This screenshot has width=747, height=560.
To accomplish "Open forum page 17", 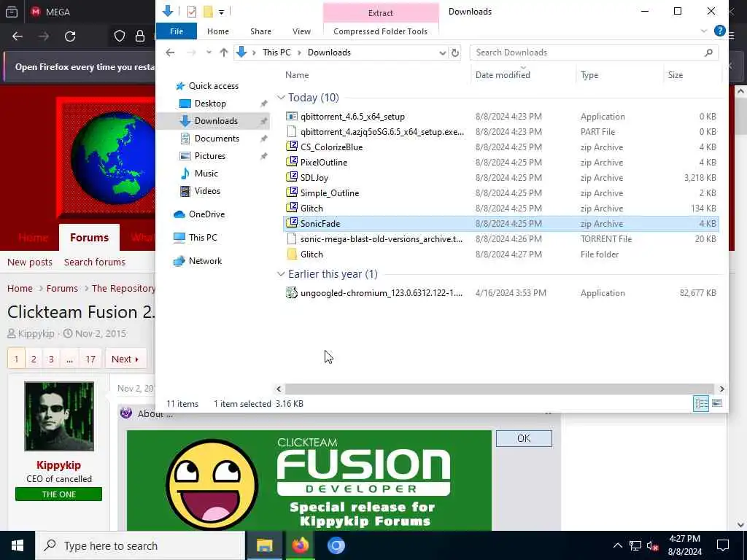I will (90, 359).
